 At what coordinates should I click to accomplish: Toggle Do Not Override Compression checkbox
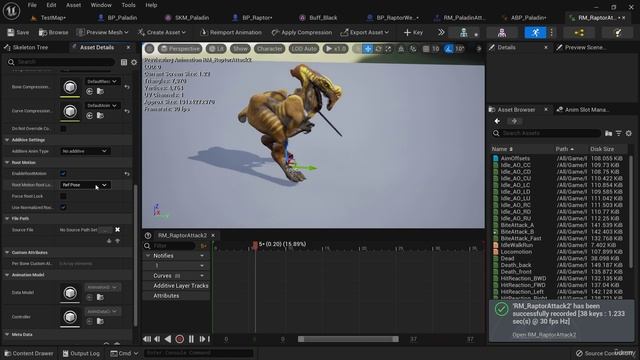(63, 129)
